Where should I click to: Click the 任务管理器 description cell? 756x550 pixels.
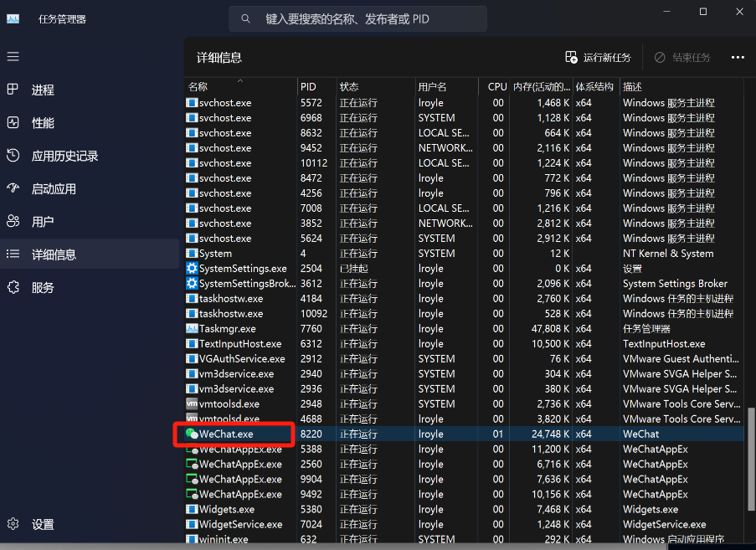tap(646, 329)
